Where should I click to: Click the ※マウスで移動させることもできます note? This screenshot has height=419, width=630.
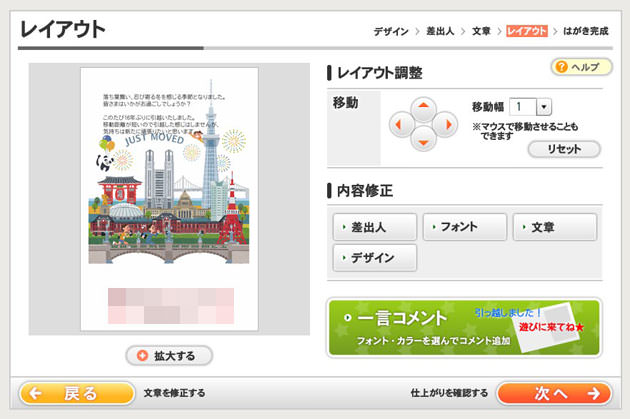(x=525, y=131)
